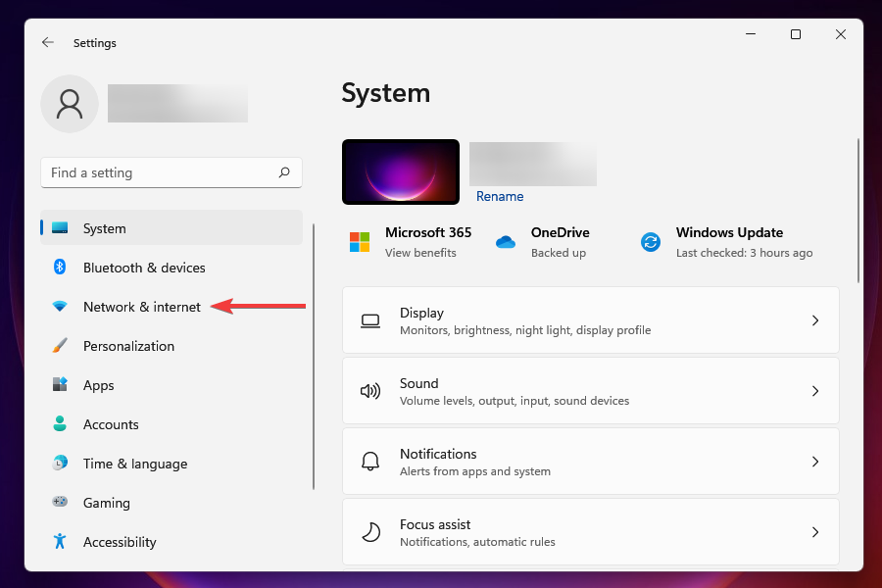The height and width of the screenshot is (588, 882).
Task: Click the Find a setting search field
Action: click(171, 172)
